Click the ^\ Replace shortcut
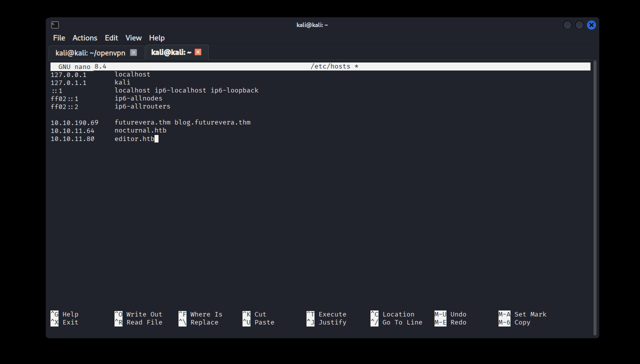The image size is (640, 364). pyautogui.click(x=198, y=322)
